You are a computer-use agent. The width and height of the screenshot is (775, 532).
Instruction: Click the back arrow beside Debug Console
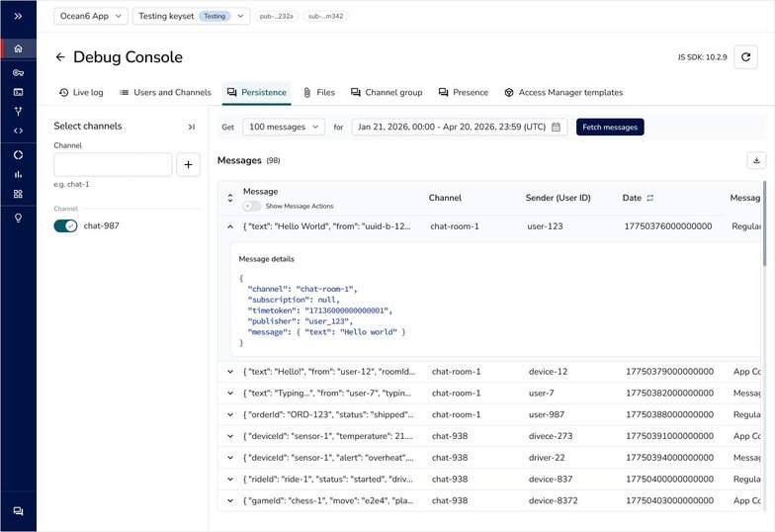coord(60,57)
